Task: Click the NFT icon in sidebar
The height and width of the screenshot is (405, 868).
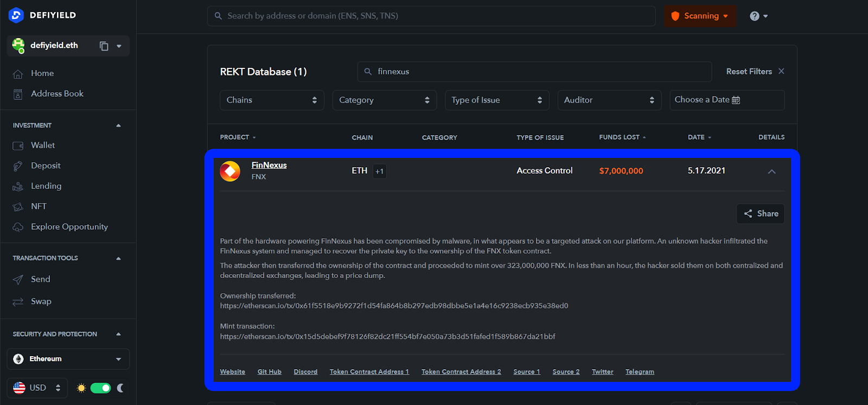Action: (18, 207)
